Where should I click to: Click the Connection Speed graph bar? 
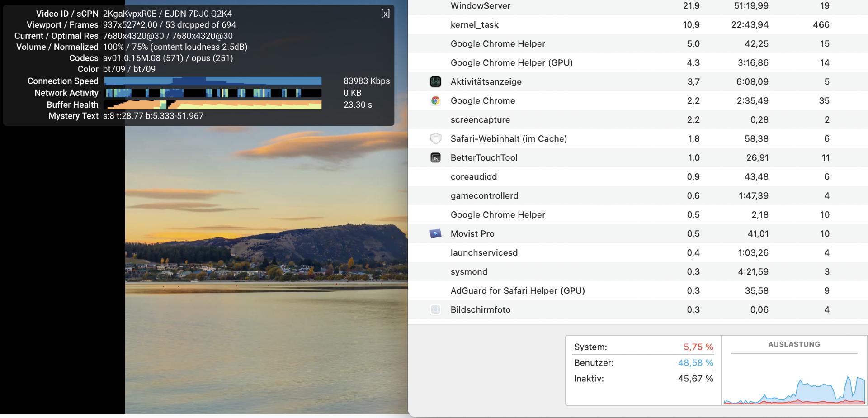[213, 81]
